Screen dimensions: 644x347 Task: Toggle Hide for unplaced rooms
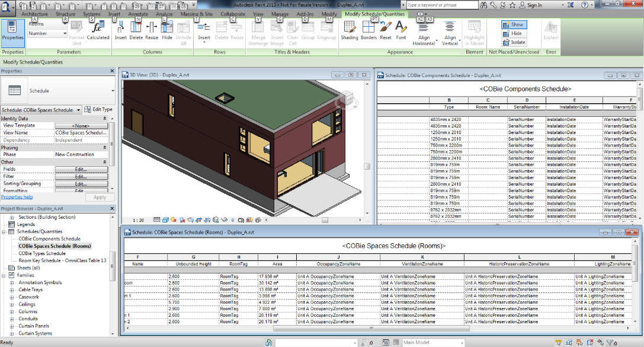click(x=514, y=34)
